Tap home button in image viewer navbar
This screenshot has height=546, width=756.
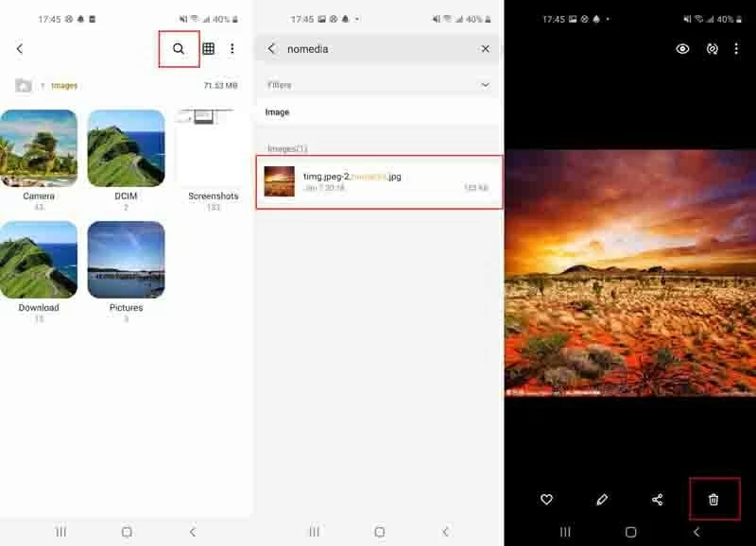(x=630, y=532)
